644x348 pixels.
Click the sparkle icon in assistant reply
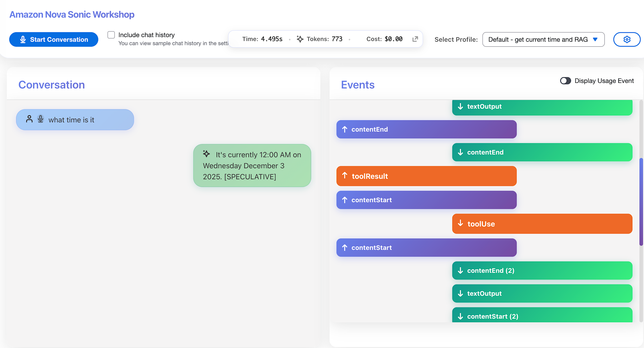point(206,154)
